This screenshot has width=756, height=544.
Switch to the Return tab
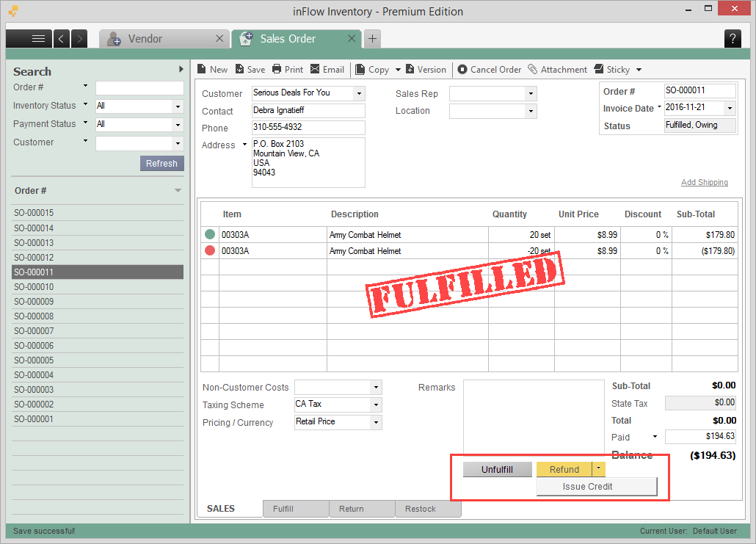[362, 509]
